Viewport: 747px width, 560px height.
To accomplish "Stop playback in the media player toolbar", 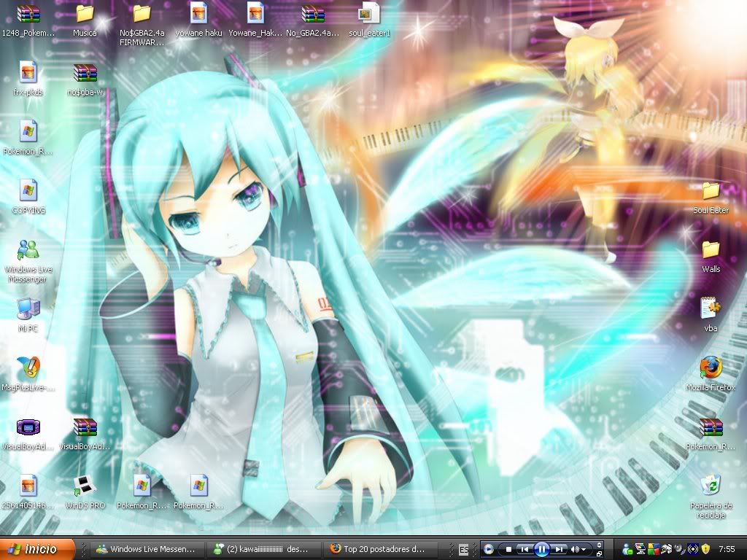I will (x=508, y=549).
